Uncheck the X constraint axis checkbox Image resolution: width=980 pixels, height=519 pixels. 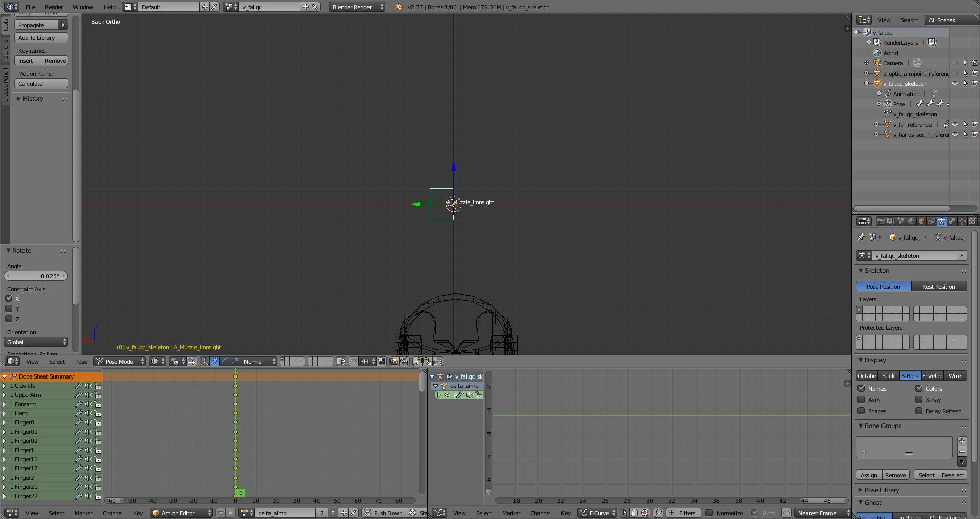click(x=9, y=298)
